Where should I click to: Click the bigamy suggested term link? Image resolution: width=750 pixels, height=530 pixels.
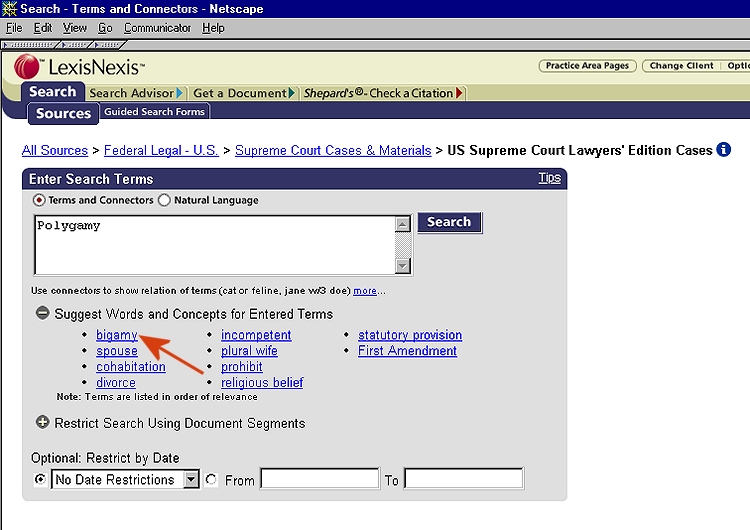pyautogui.click(x=116, y=335)
